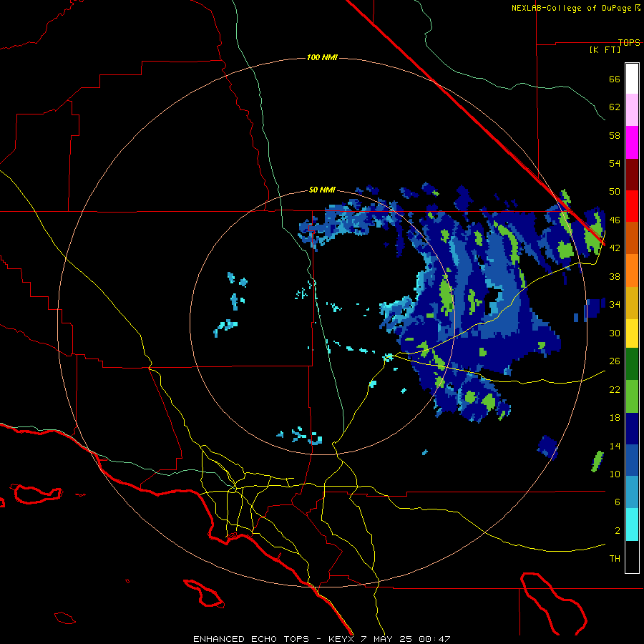
Task: Click the legend value 66
Action: [615, 79]
